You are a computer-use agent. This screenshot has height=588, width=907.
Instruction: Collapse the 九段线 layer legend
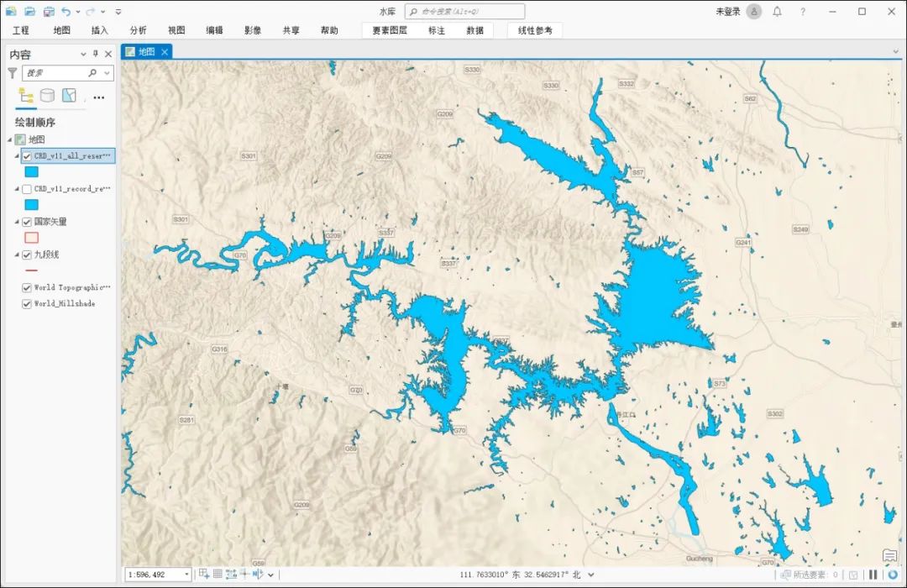click(x=17, y=254)
